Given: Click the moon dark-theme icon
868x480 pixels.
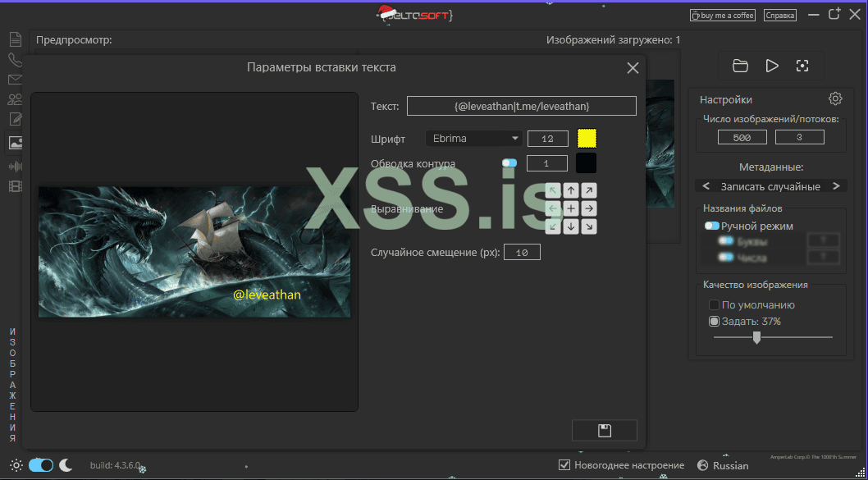Looking at the screenshot, I should (66, 465).
